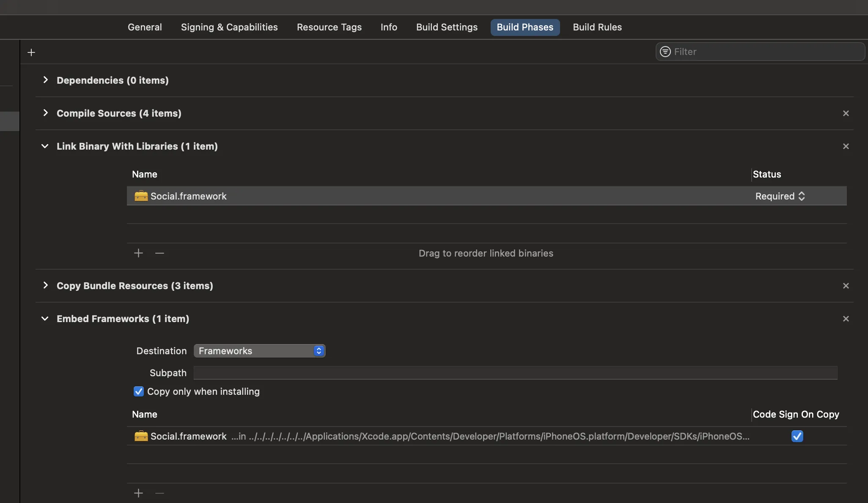The height and width of the screenshot is (503, 868).
Task: Click the filter icon in search field
Action: pyautogui.click(x=665, y=52)
